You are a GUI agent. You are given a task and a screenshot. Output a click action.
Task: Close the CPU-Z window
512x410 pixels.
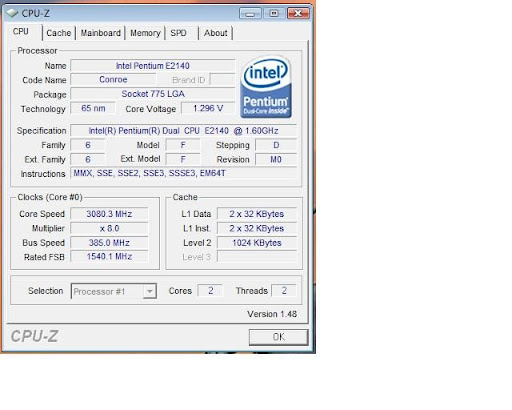click(298, 13)
